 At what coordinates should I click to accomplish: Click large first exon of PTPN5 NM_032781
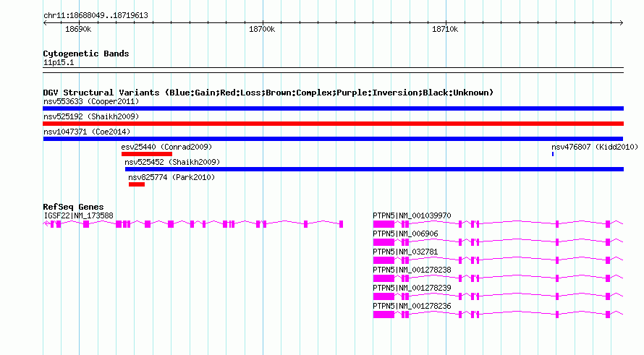tap(384, 260)
